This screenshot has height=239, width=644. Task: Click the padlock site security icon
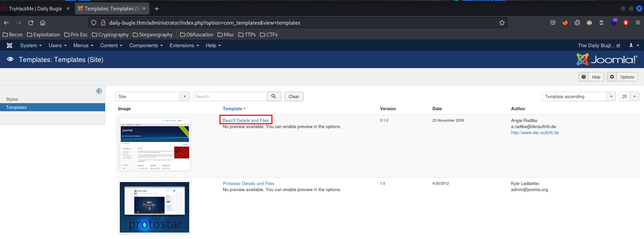(103, 23)
